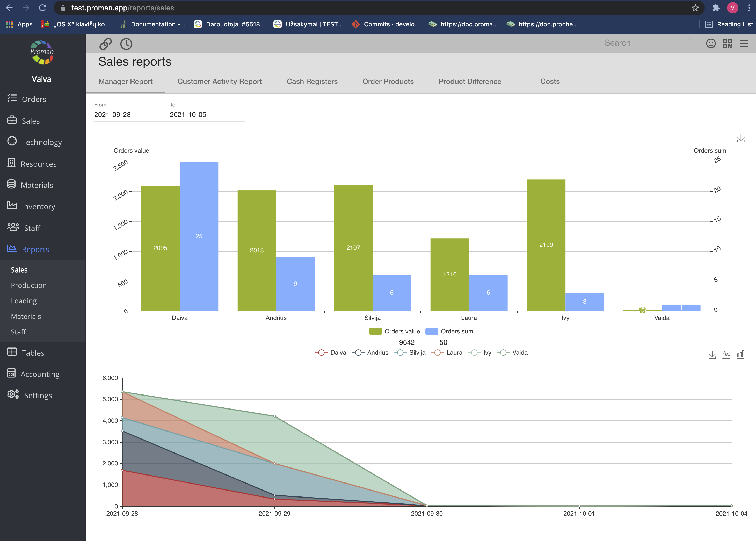Image resolution: width=756 pixels, height=541 pixels.
Task: Download the bar chart image
Action: click(x=741, y=138)
